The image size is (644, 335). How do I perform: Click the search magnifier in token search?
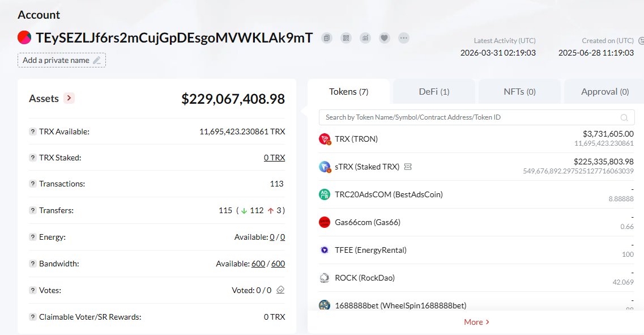tap(624, 118)
